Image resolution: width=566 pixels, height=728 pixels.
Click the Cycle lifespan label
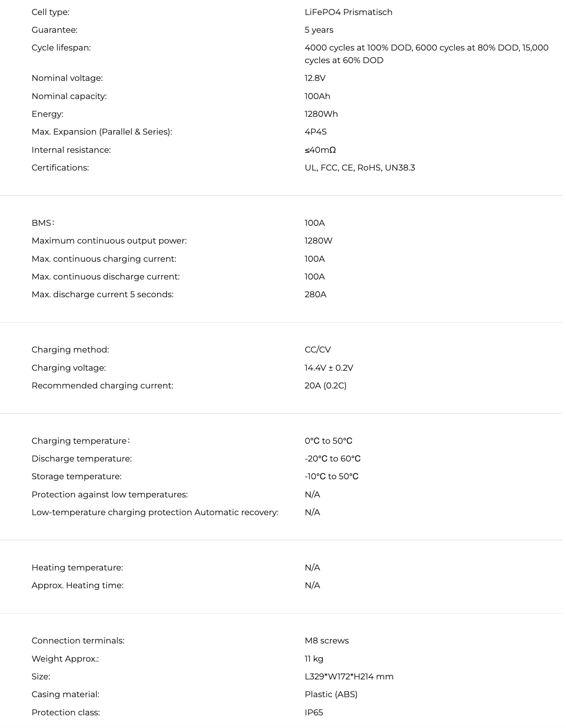pos(61,48)
